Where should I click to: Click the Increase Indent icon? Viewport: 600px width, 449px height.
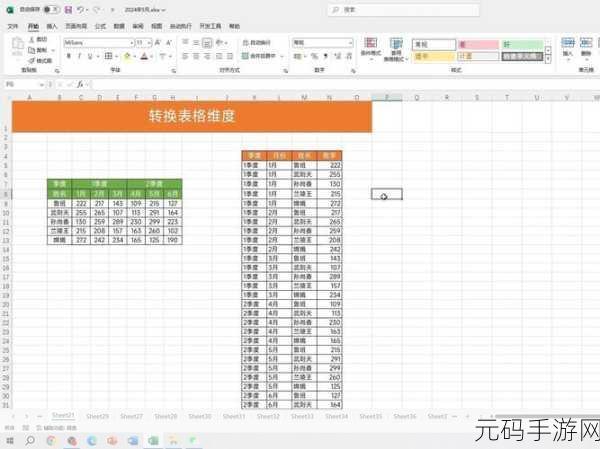coord(230,56)
